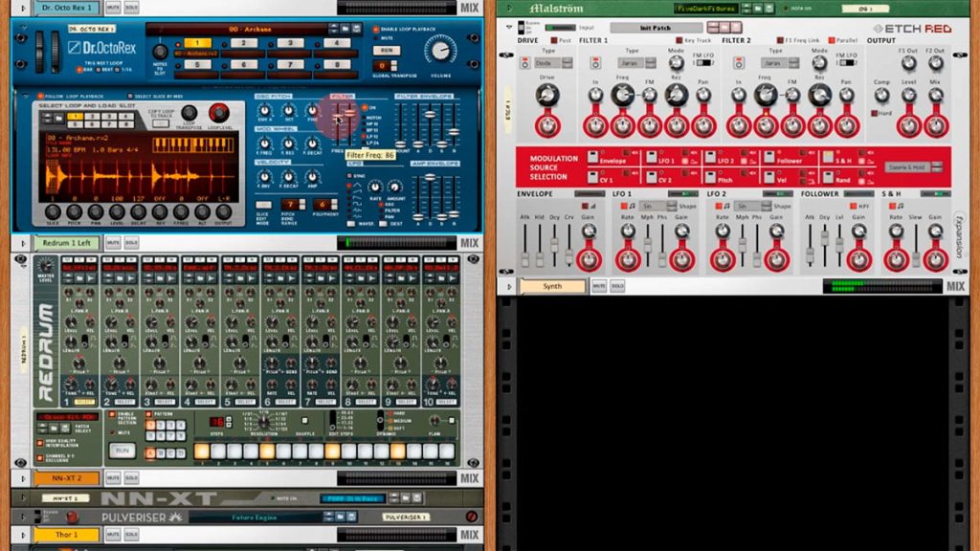Viewport: 980px width, 551px height.
Task: Enable Parallel mode on Etch Red filters
Action: point(832,40)
